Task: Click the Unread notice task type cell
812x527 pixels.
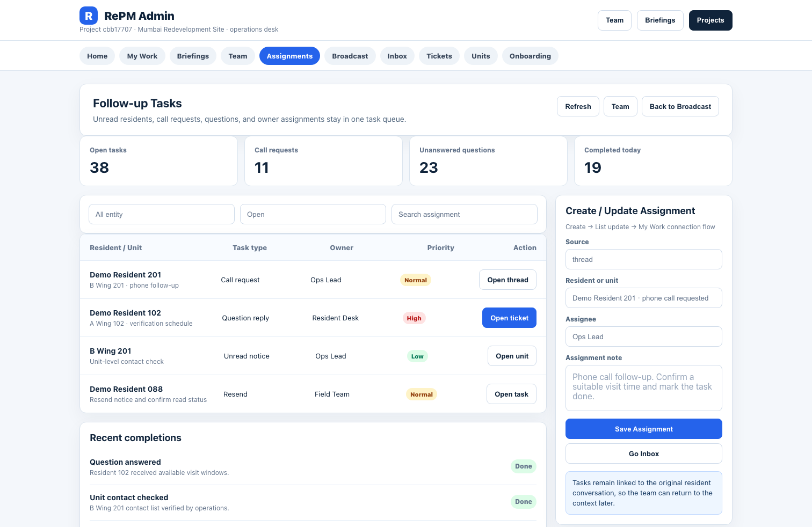Action: [247, 356]
